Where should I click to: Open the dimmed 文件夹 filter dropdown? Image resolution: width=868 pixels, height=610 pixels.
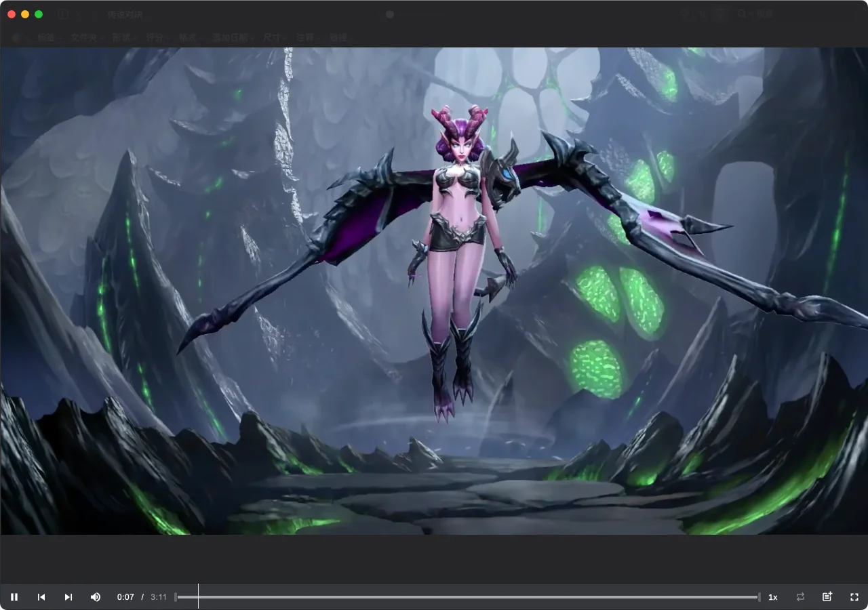tap(87, 38)
